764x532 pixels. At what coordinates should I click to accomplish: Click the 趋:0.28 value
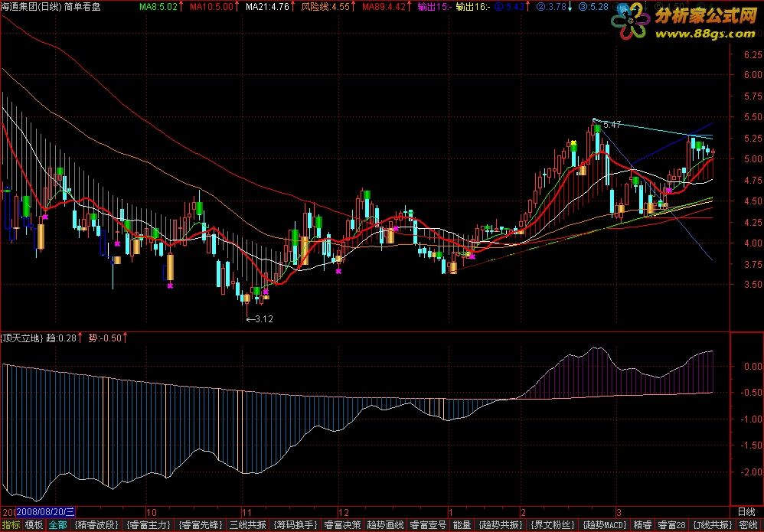tap(61, 338)
